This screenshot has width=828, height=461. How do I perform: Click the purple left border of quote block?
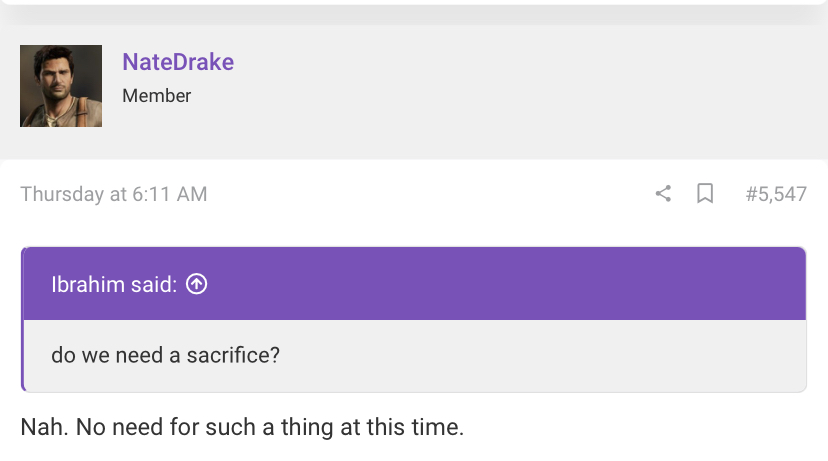pos(22,319)
